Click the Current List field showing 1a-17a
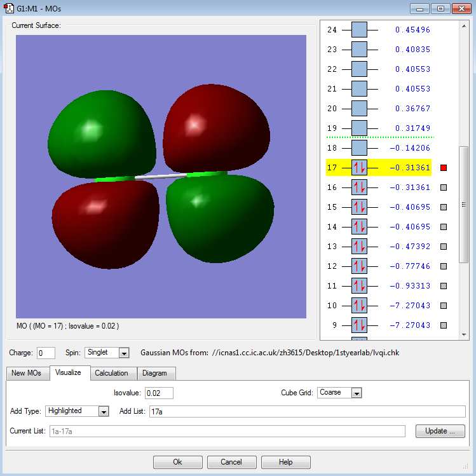 228,432
